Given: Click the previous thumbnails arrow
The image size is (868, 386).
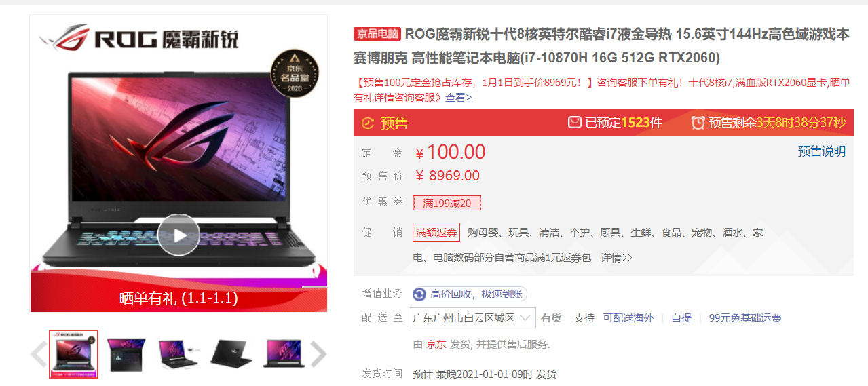Looking at the screenshot, I should [39, 353].
